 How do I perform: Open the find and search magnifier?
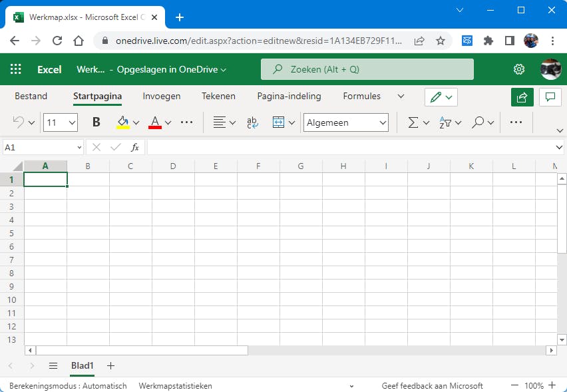coord(478,122)
